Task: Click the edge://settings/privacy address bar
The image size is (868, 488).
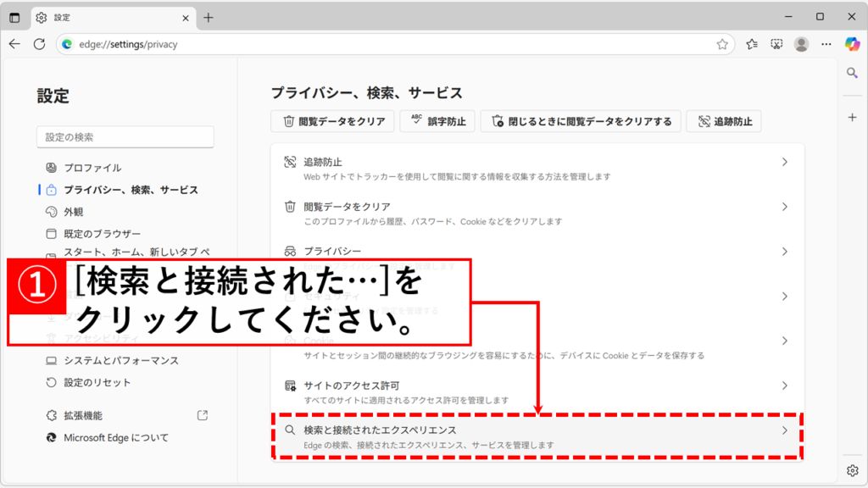Action: 395,44
